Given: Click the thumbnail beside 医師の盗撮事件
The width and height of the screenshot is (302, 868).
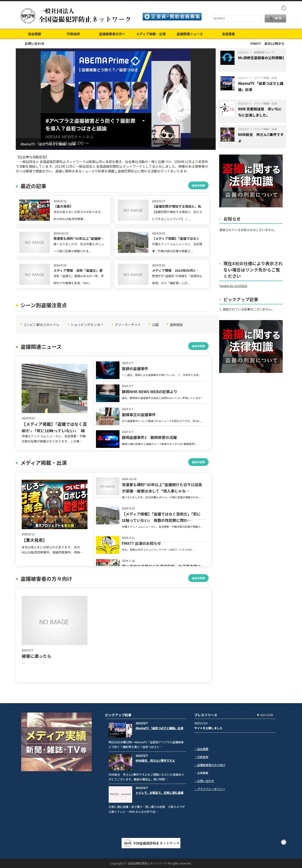Looking at the screenshot, I should pos(108,370).
